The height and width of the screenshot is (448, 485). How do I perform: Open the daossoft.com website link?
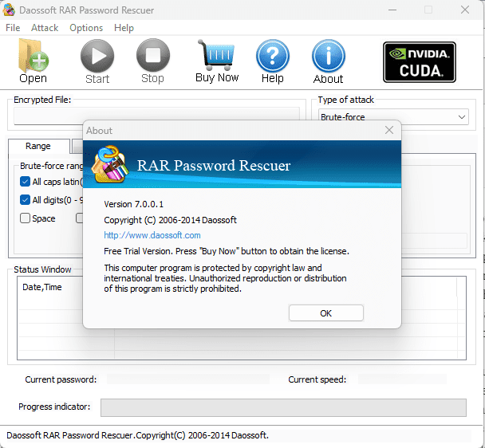coord(152,235)
